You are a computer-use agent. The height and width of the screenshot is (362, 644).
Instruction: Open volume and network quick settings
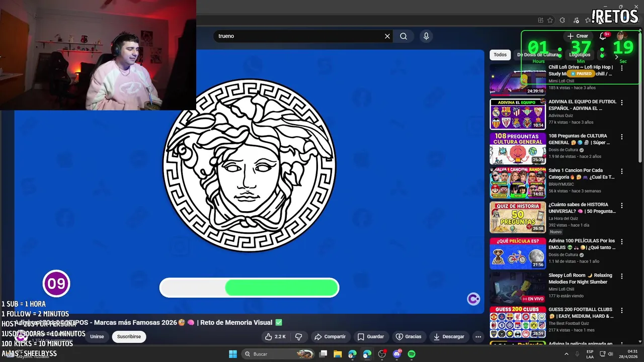click(607, 354)
